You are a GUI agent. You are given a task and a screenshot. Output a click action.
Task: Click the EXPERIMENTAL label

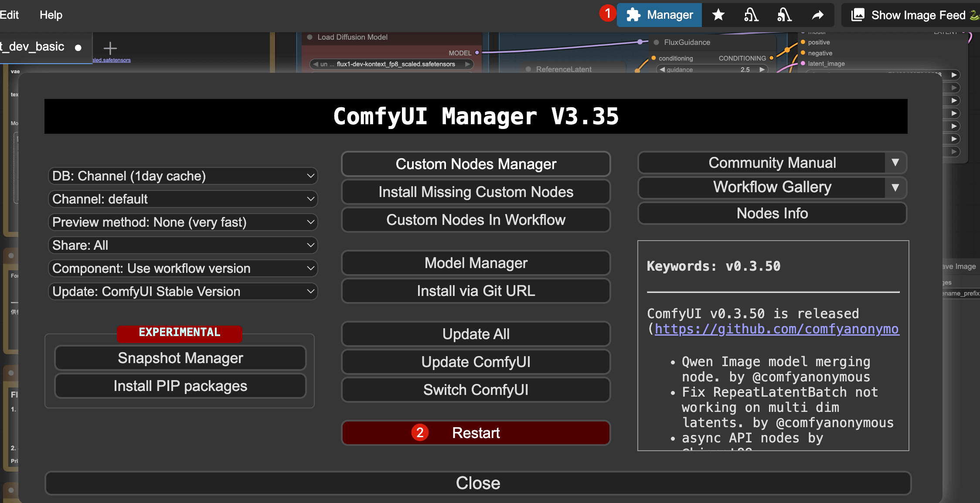point(179,333)
